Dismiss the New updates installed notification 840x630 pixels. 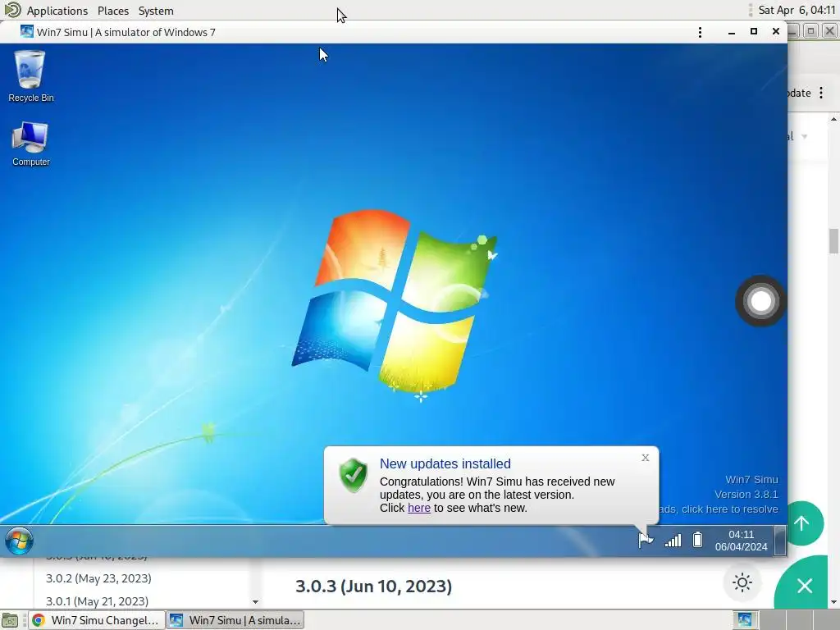coord(645,458)
